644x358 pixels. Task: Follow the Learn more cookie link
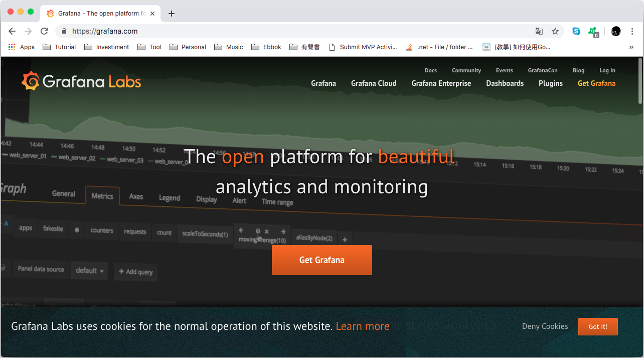click(363, 326)
